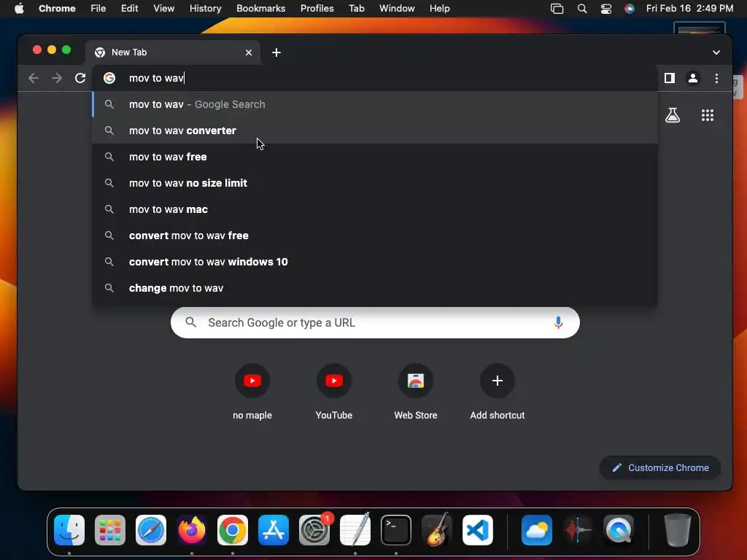Choose suggestion mov to wav no size limit

pos(375,183)
